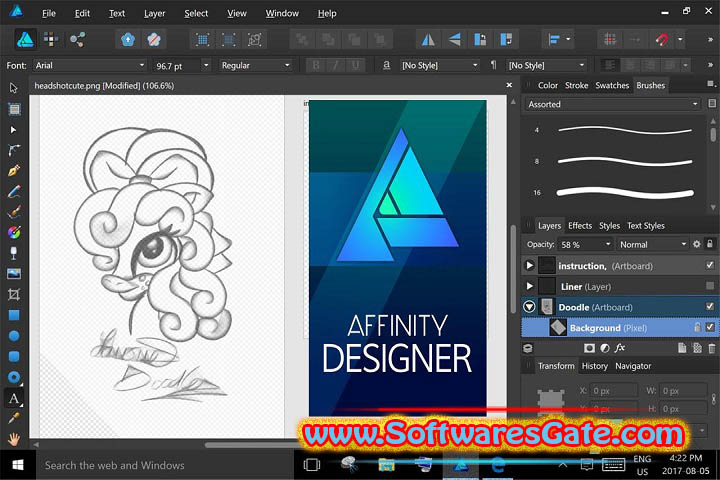This screenshot has height=480, width=720.
Task: Switch to the Swatches tab
Action: tap(612, 85)
